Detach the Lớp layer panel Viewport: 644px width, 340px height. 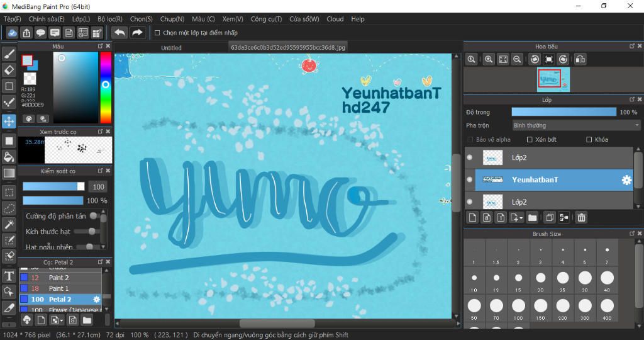[x=632, y=99]
